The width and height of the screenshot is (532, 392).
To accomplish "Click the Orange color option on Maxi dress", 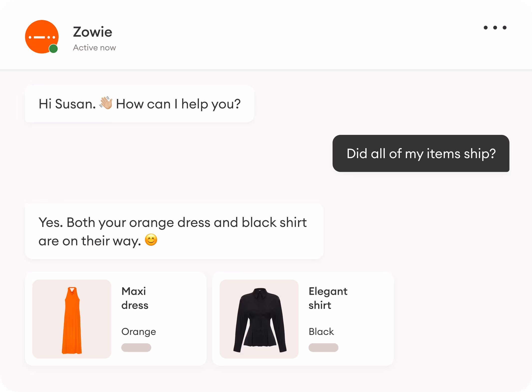I will (x=138, y=332).
